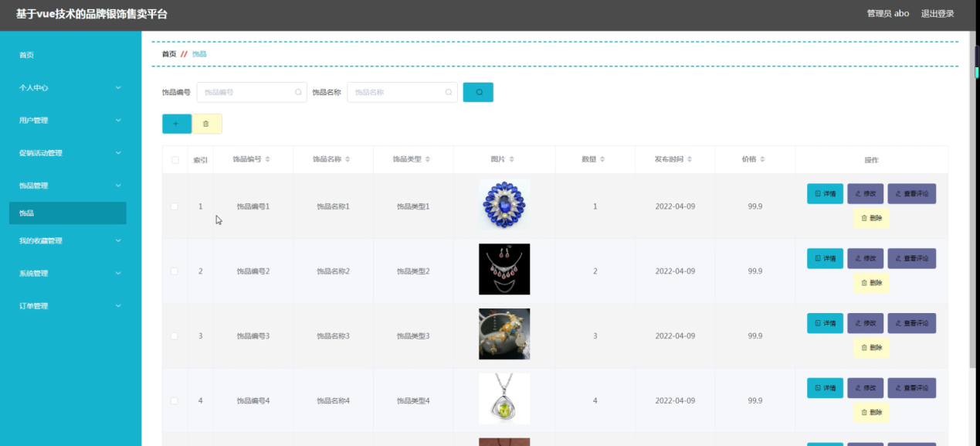Check the checkbox for row 1

click(175, 206)
